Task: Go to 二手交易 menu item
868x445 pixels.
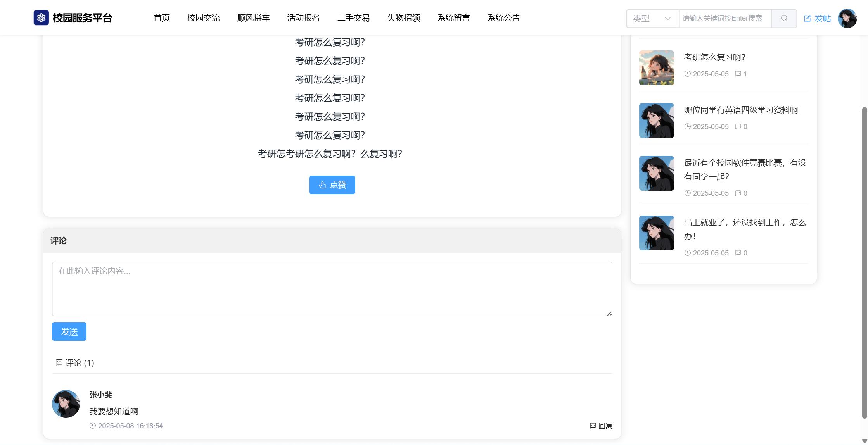Action: pos(353,18)
